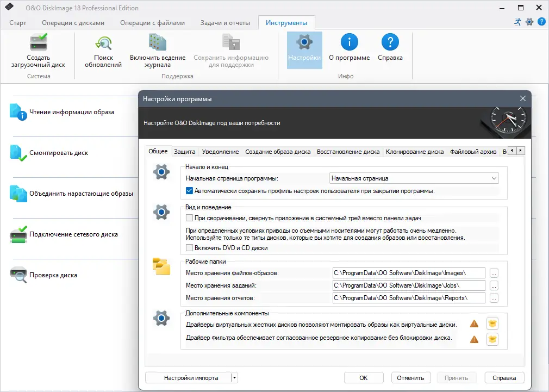The height and width of the screenshot is (392, 549).
Task: Click warning triangle for virtual disk drivers
Action: [x=474, y=323]
